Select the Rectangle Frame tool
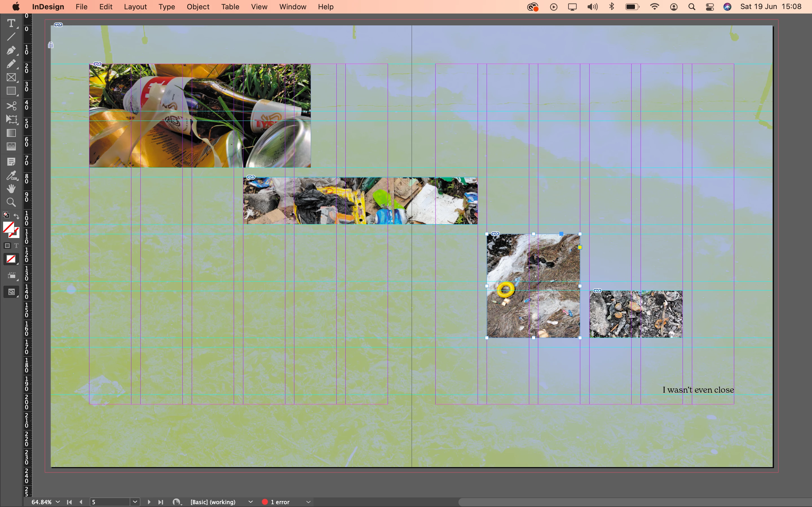This screenshot has height=507, width=812. (x=11, y=77)
